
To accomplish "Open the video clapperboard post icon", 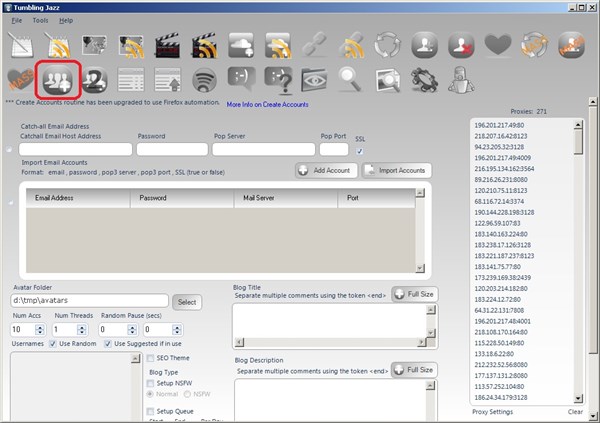I will click(x=168, y=45).
